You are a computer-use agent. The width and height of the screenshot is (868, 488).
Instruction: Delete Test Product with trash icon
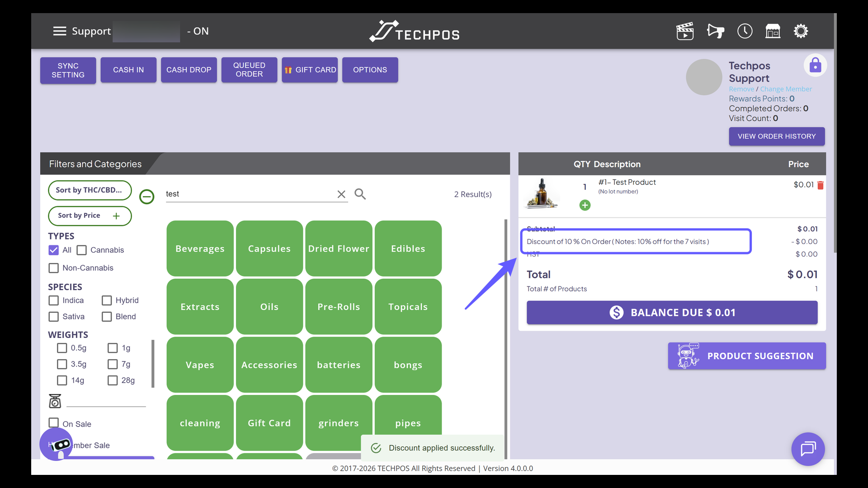click(x=821, y=185)
